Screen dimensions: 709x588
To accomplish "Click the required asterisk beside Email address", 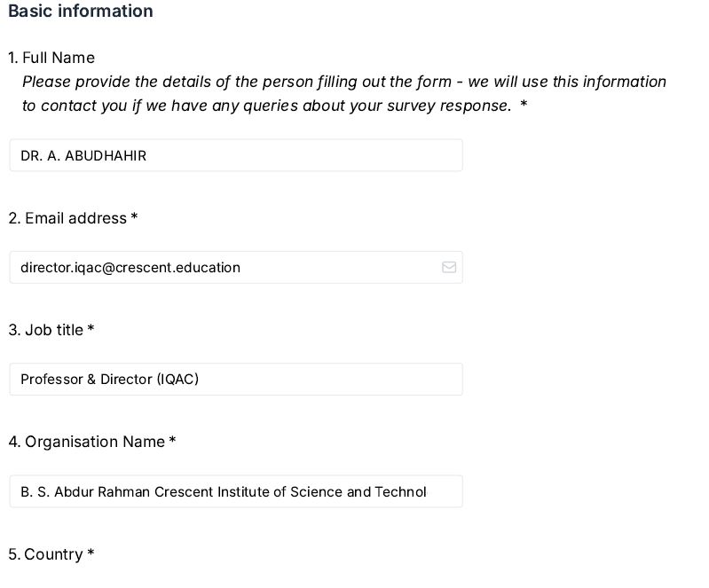I will 134,218.
